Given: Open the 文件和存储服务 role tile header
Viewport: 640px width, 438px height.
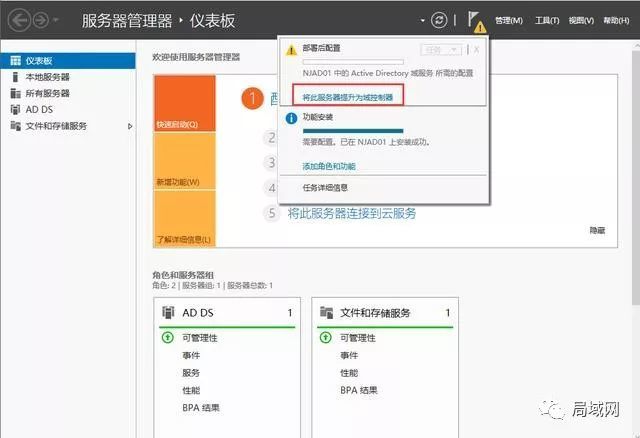Looking at the screenshot, I should point(385,313).
